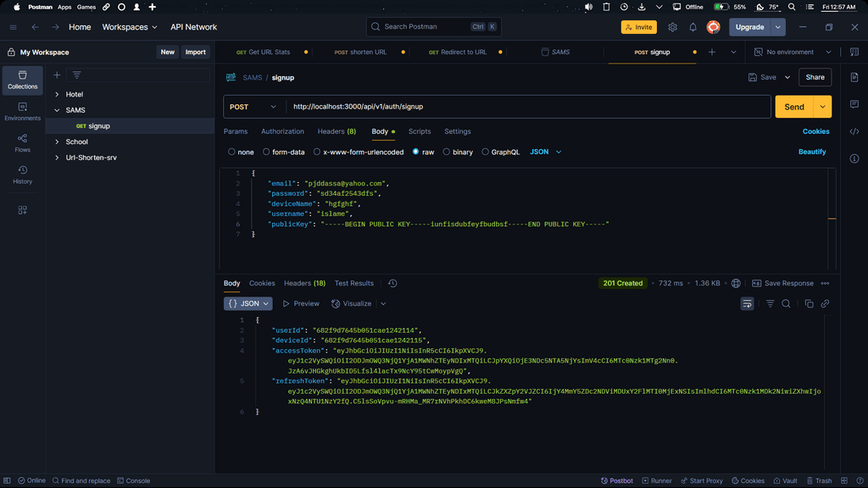The image size is (868, 488).
Task: Select the GraphQL body type
Action: point(485,152)
